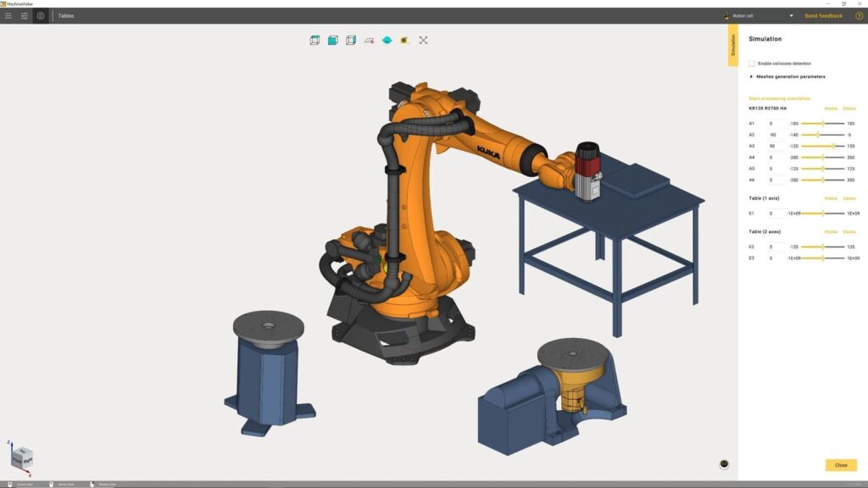
Task: Click the fit-to-view crossed arrows icon
Action: [423, 39]
